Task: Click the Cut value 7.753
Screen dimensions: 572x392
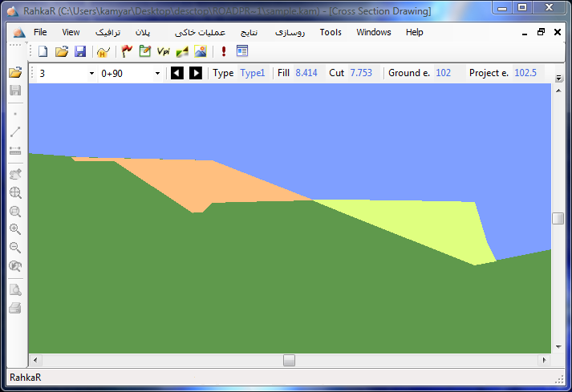Action: coord(361,73)
